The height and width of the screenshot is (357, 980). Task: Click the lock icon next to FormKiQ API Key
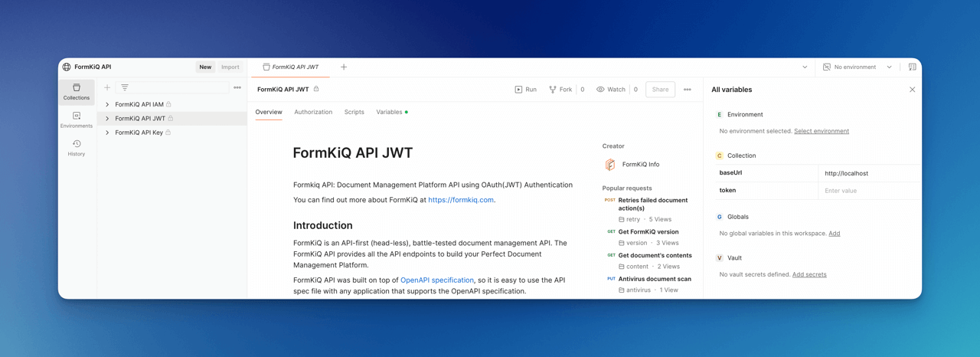coord(168,133)
